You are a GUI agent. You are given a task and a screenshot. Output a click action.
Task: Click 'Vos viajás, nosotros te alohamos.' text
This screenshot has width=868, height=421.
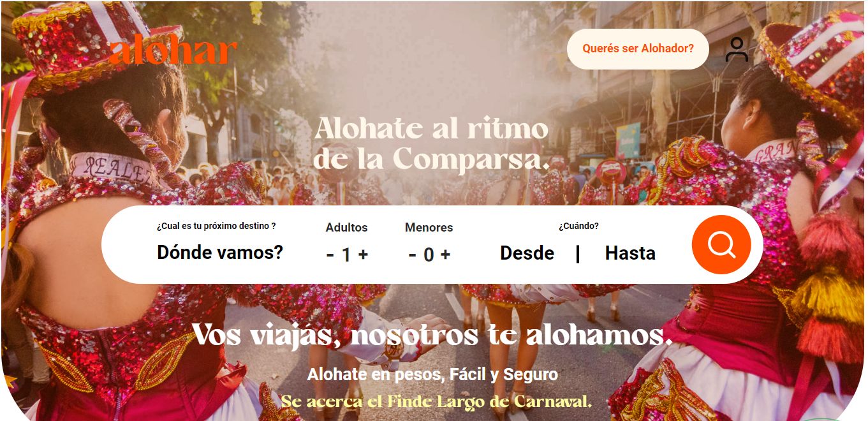pyautogui.click(x=432, y=335)
